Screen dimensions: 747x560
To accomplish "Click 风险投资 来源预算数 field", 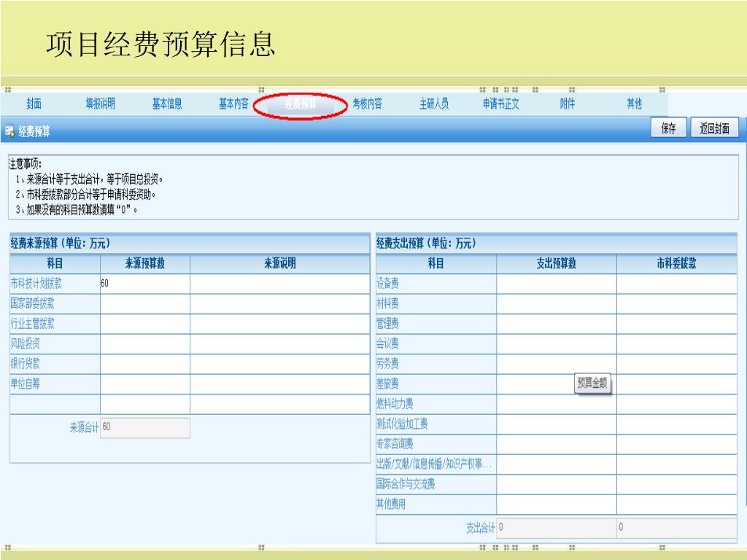I will (x=145, y=344).
